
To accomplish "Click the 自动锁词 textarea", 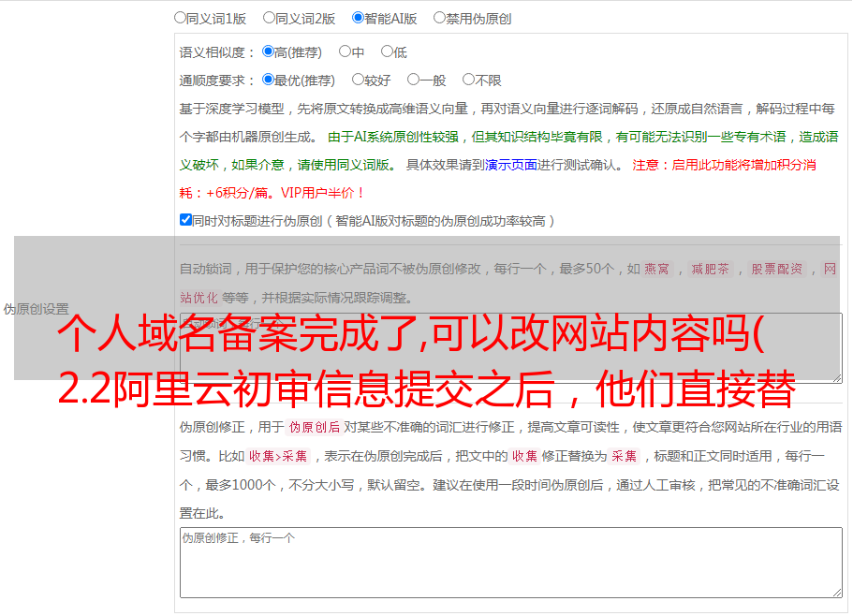I will click(x=511, y=348).
